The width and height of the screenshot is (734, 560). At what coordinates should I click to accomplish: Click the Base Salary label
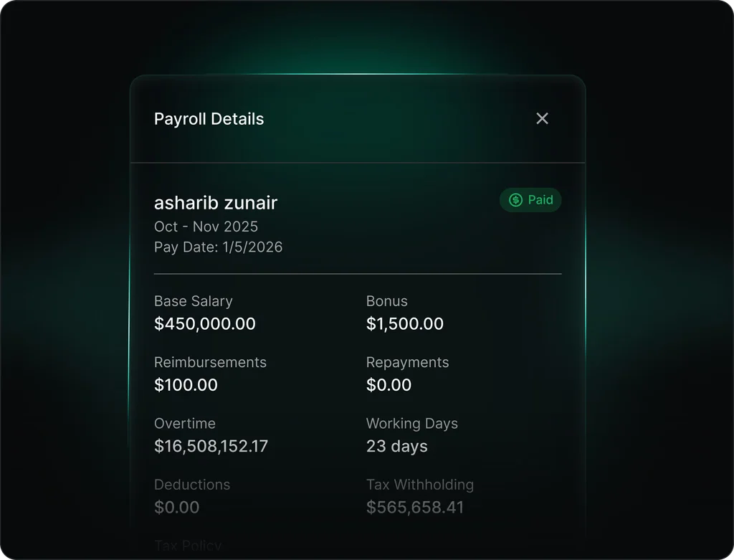pos(193,301)
